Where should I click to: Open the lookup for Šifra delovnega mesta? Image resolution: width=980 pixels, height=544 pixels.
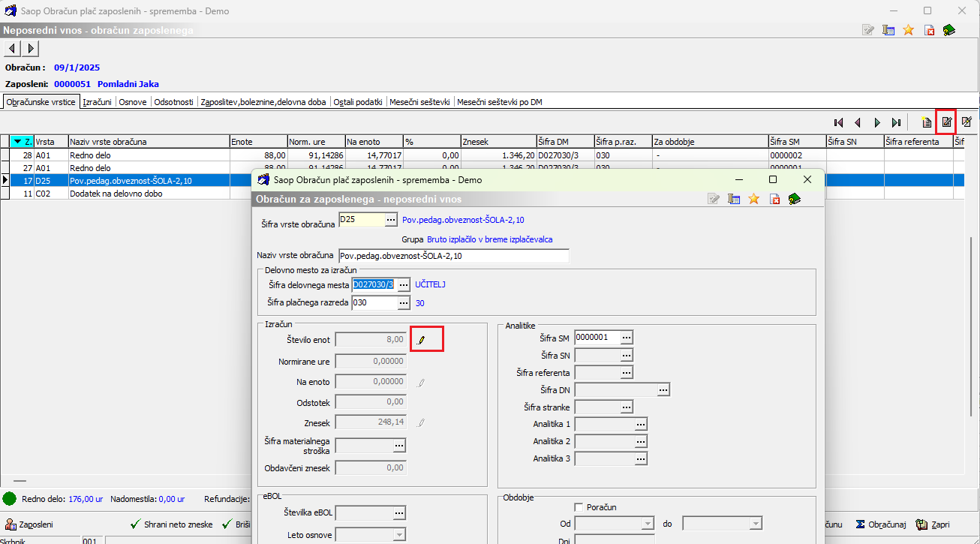pyautogui.click(x=404, y=284)
